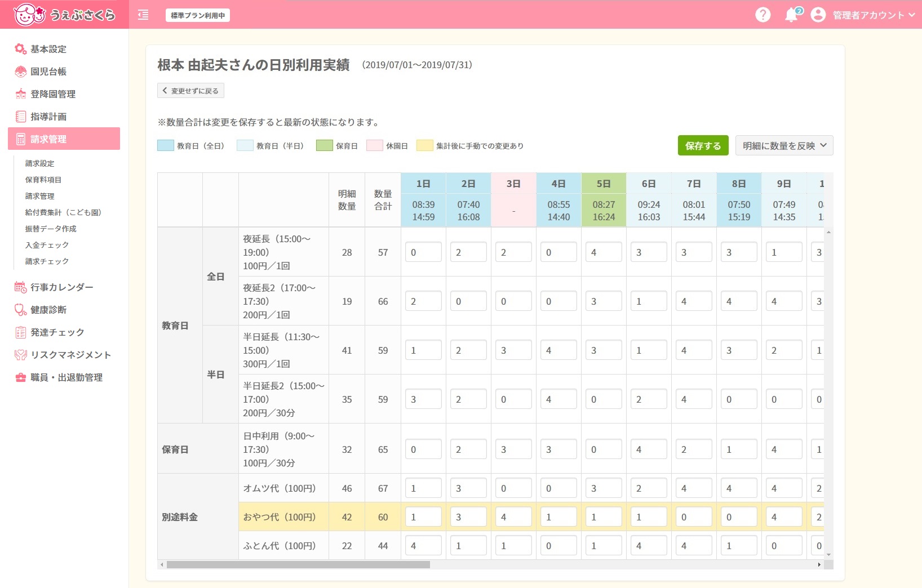
Task: Open the 請求設定 submenu link
Action: coord(39,163)
